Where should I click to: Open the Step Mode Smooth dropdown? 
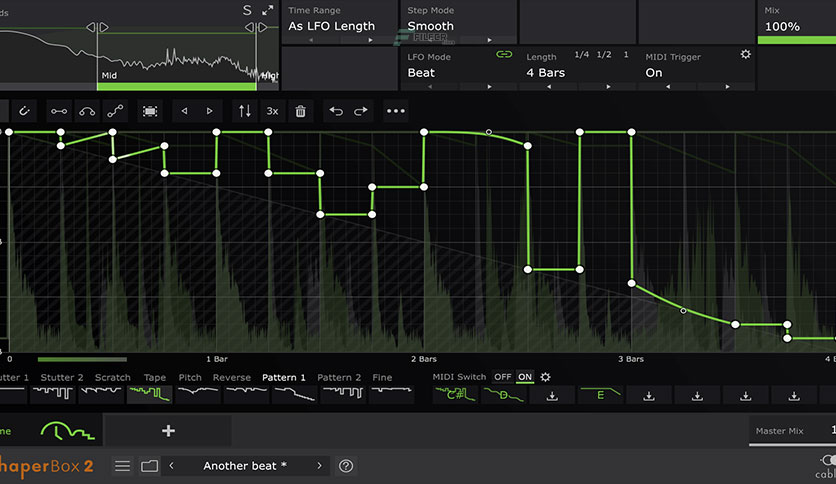pyautogui.click(x=458, y=26)
